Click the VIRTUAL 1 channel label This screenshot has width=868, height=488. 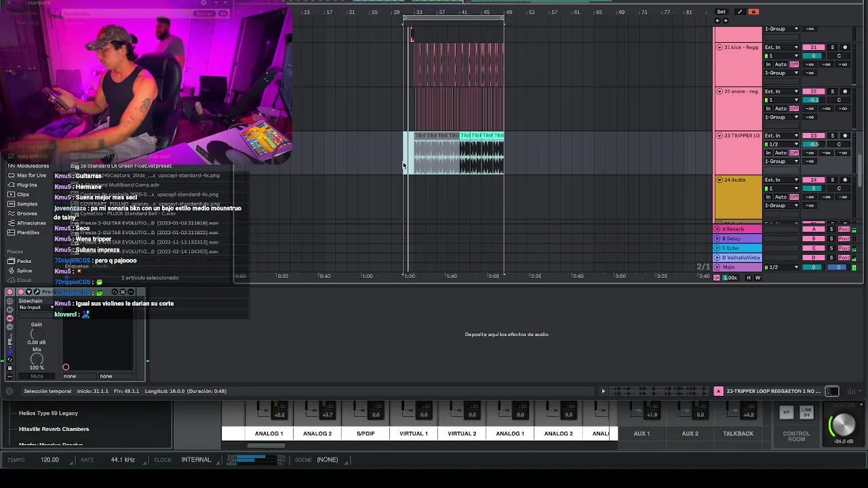(x=414, y=433)
